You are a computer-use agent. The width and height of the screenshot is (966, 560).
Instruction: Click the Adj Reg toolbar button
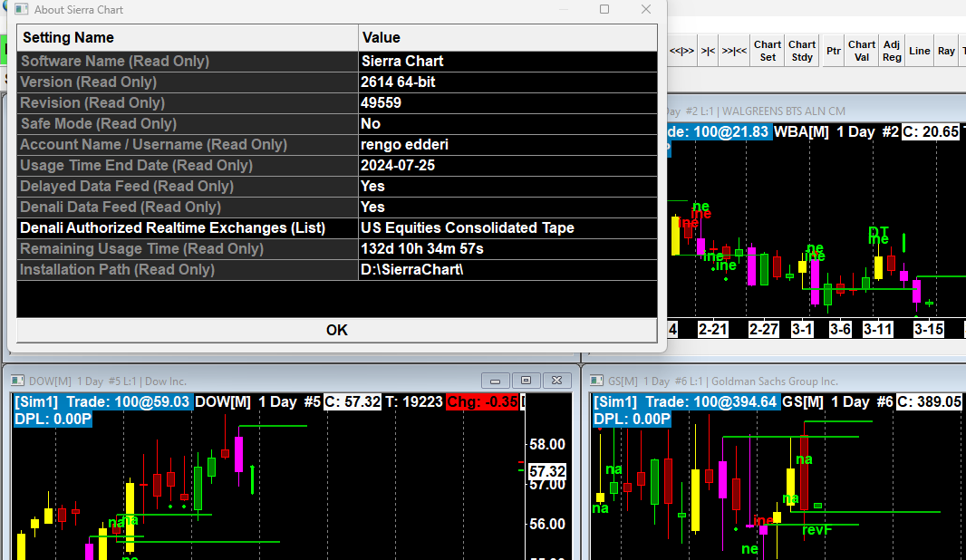click(892, 51)
